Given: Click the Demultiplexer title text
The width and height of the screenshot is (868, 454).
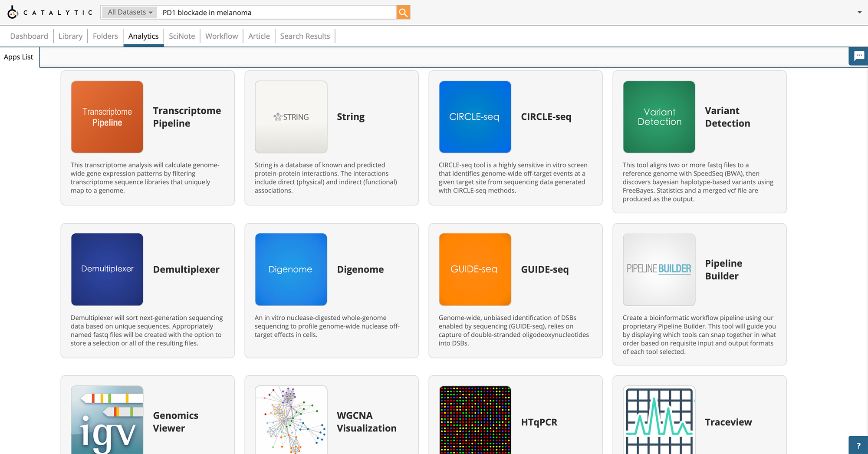Looking at the screenshot, I should tap(186, 269).
